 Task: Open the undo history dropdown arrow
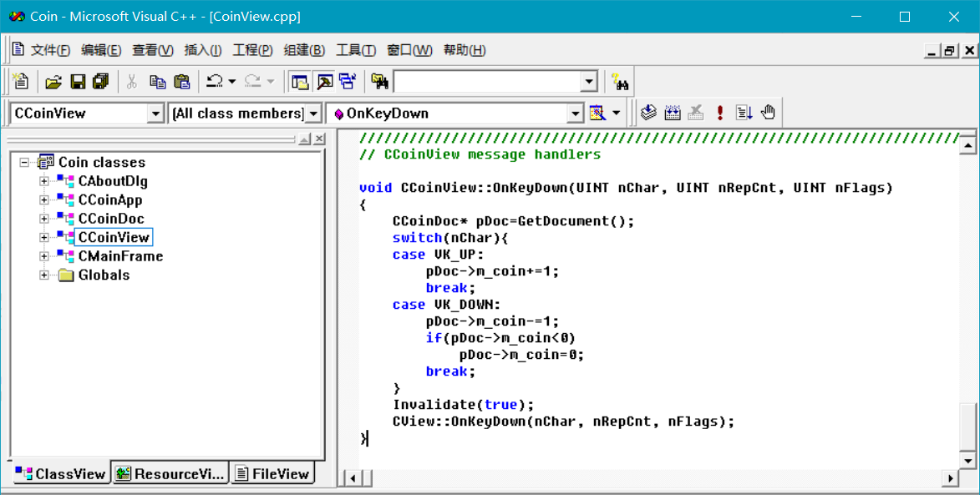232,82
